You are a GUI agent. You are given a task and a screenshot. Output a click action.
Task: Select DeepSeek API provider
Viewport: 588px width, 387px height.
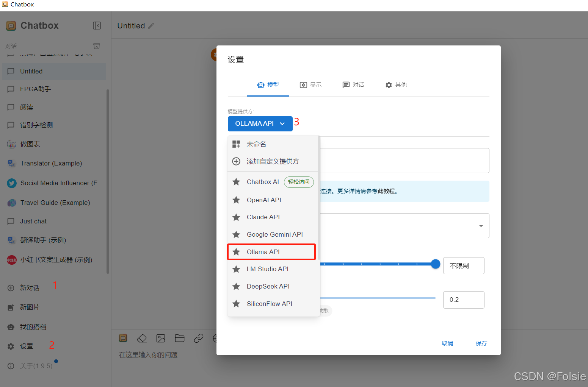[x=273, y=286]
